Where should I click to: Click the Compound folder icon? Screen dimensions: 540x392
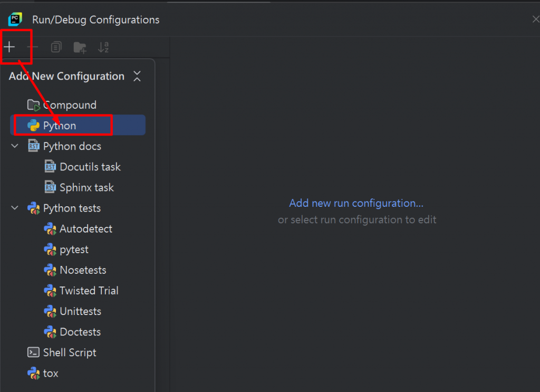34,105
